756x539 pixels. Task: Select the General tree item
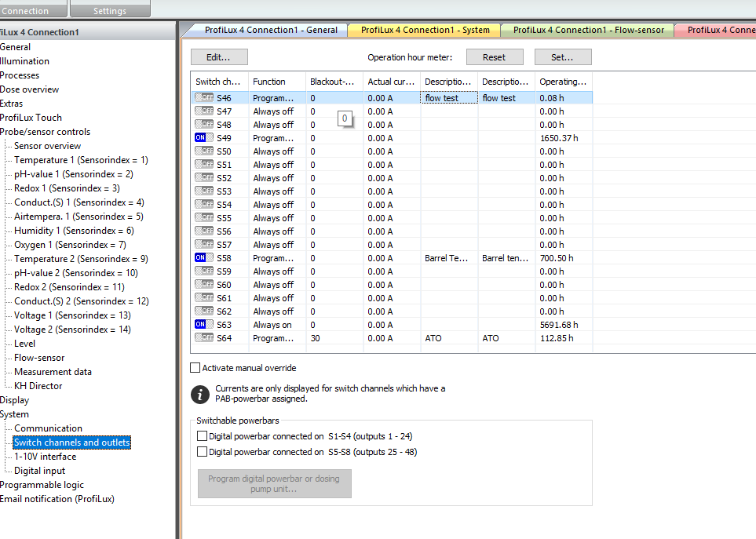(15, 47)
